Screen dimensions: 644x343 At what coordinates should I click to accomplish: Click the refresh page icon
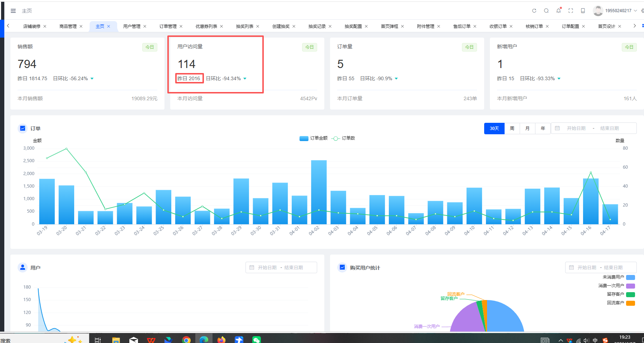click(x=534, y=11)
